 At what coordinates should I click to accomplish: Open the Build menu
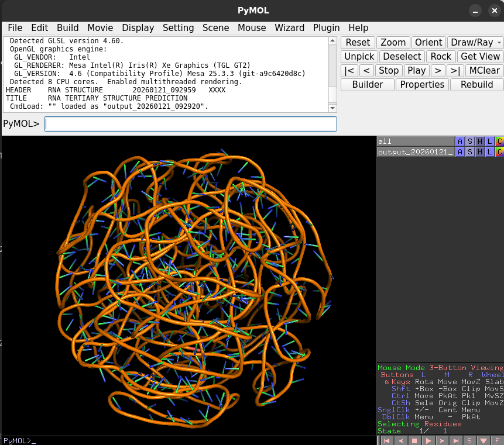[x=67, y=28]
